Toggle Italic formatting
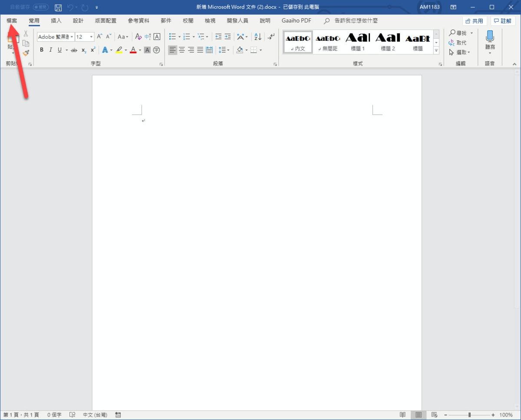Image resolution: width=521 pixels, height=420 pixels. pyautogui.click(x=50, y=50)
